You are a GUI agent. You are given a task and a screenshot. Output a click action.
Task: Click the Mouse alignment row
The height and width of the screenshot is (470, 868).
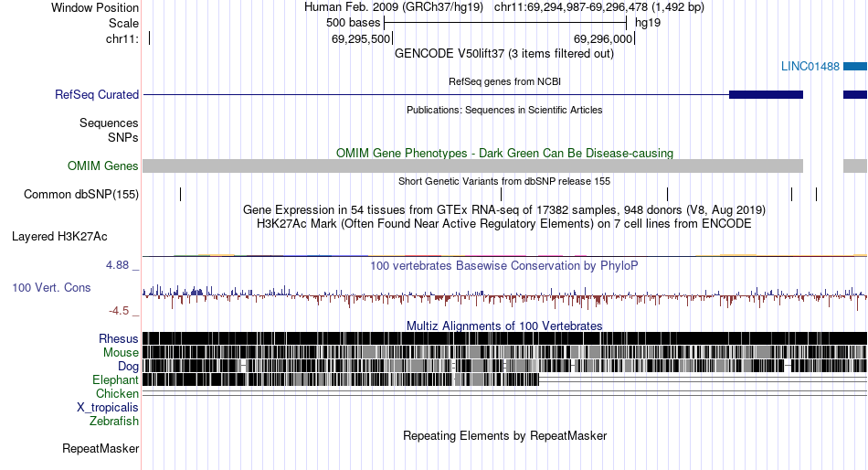tap(505, 353)
